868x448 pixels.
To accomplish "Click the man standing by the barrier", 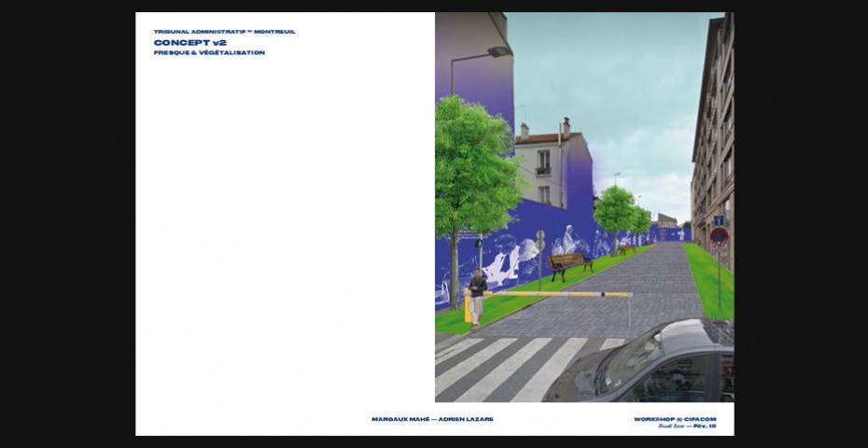I will pyautogui.click(x=477, y=296).
